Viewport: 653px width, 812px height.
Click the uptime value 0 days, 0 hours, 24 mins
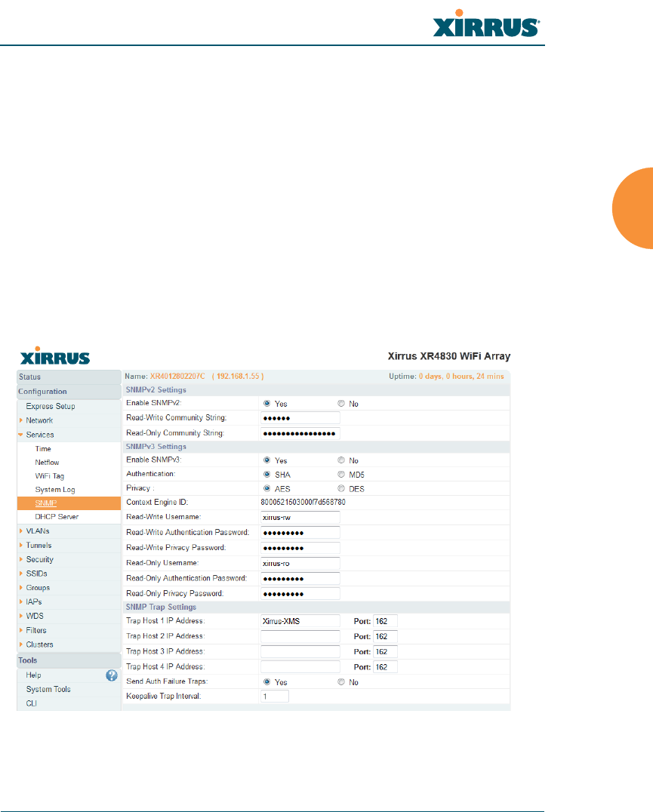click(x=461, y=377)
